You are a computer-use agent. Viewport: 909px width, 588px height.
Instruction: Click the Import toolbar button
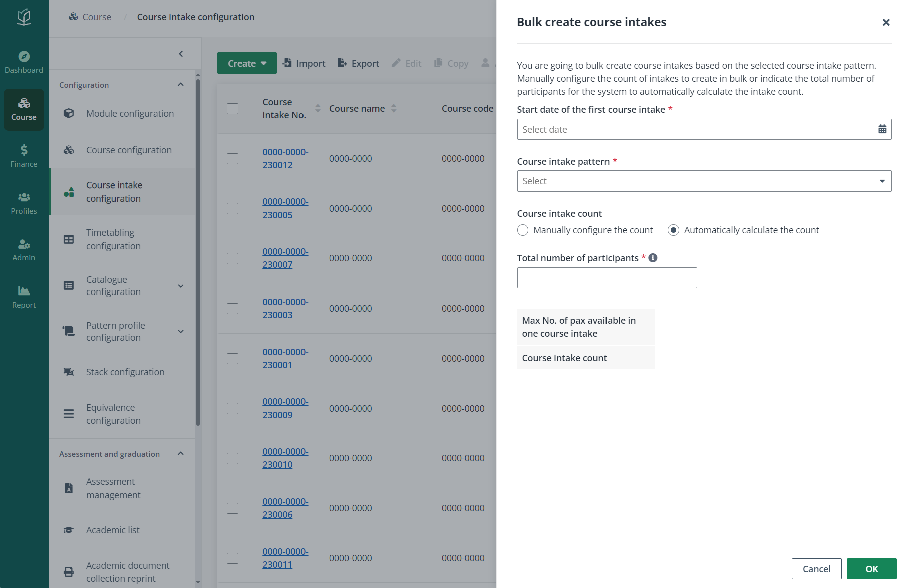[x=304, y=63]
